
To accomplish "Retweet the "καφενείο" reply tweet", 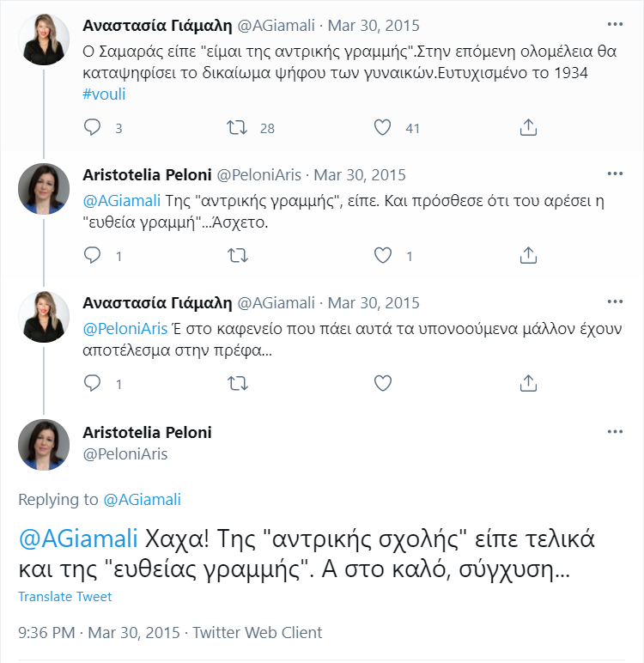I will (x=238, y=383).
